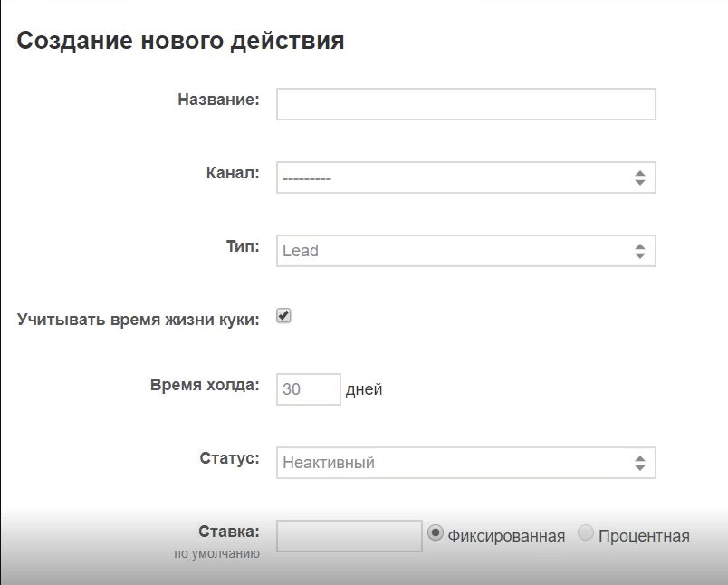
Task: Click the Ставка input field
Action: [x=349, y=534]
